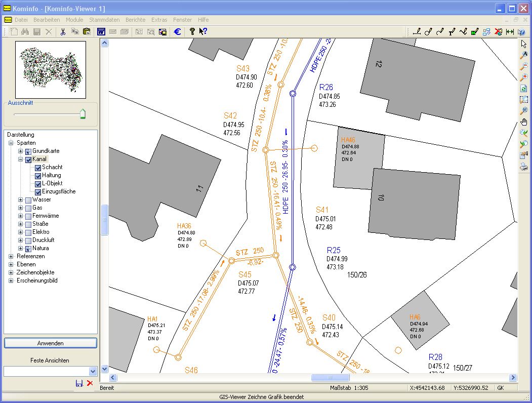
Task: Click the printer icon in right toolbar
Action: pos(524,166)
